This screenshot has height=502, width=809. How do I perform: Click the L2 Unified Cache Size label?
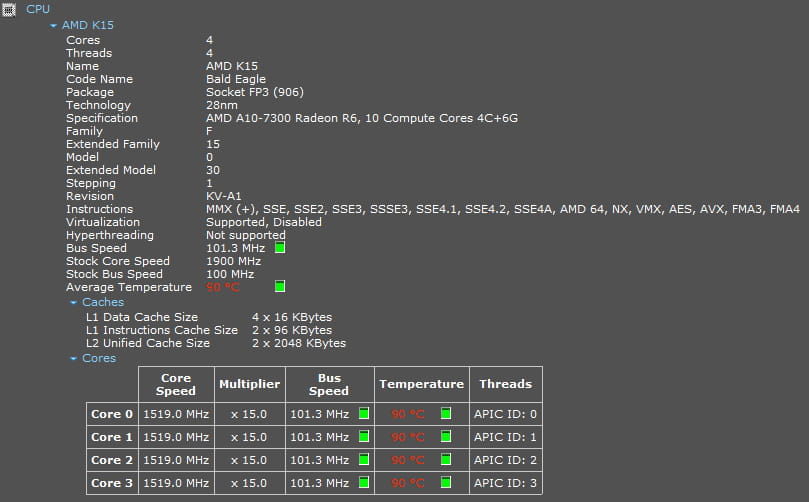click(x=148, y=343)
